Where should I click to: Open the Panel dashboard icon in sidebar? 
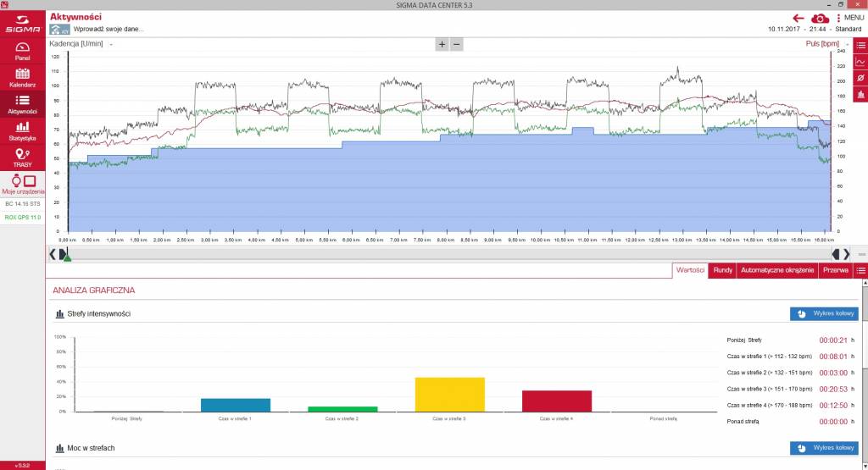[22, 50]
